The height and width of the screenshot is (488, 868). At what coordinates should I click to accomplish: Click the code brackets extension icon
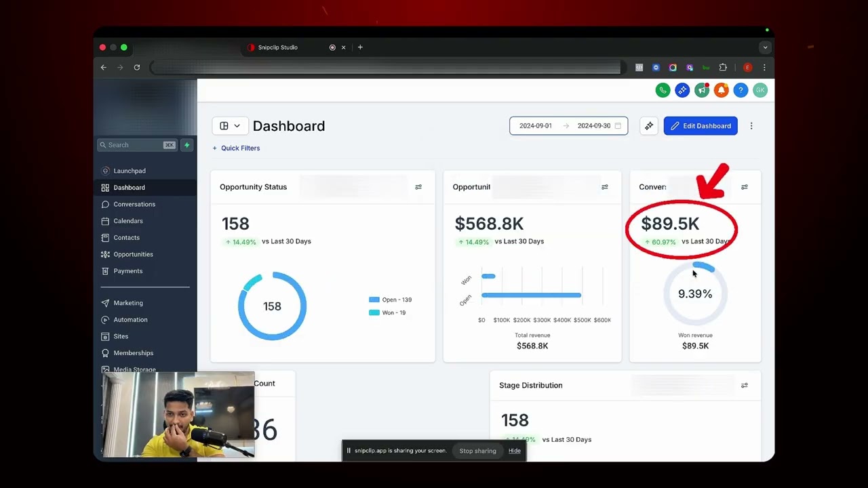[x=639, y=68]
